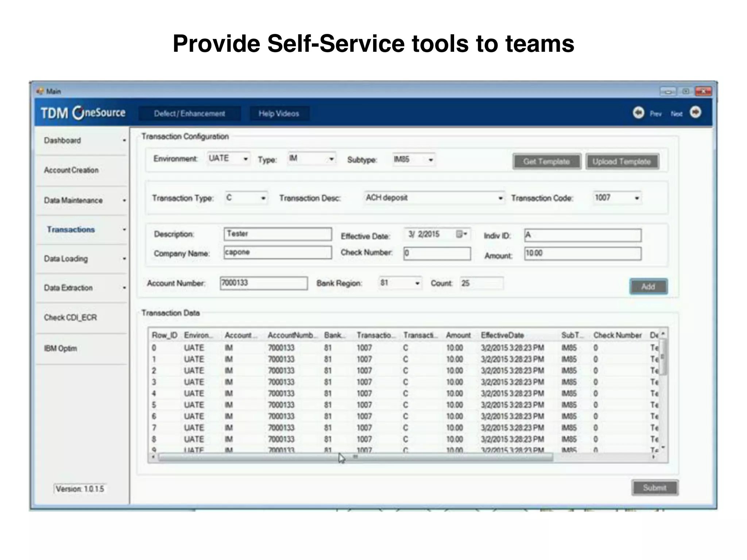Open Account Creation in the sidebar
The image size is (747, 560).
click(x=71, y=170)
